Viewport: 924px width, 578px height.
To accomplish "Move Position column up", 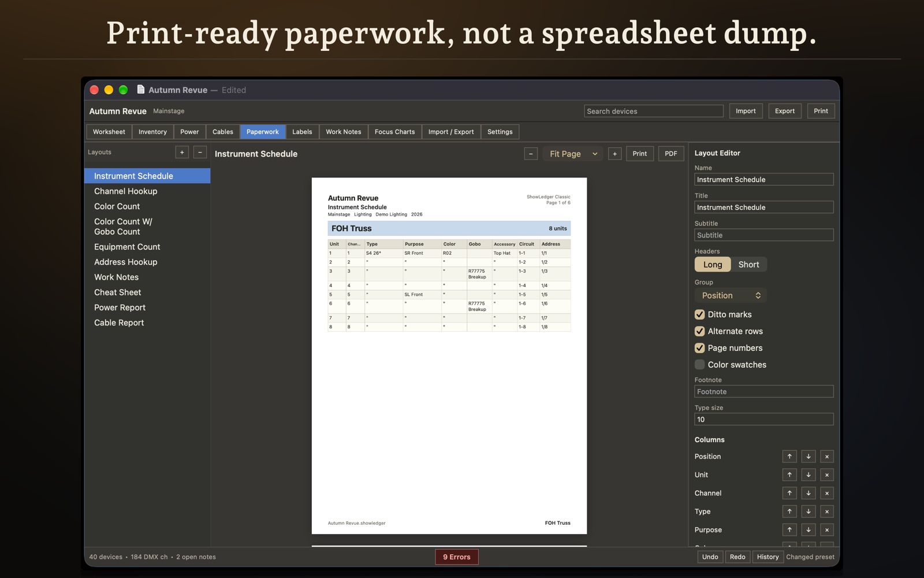I will point(789,457).
